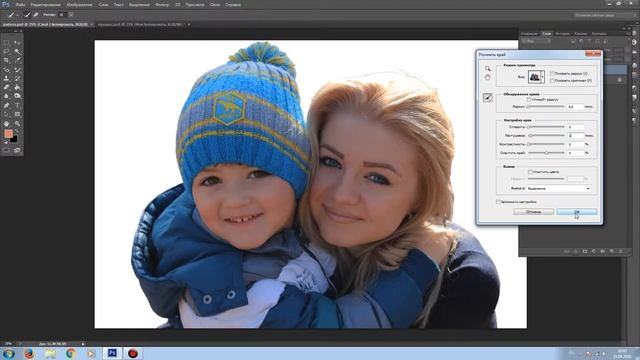This screenshot has height=360, width=640.
Task: Adjust the Radius slider
Action: (546, 107)
